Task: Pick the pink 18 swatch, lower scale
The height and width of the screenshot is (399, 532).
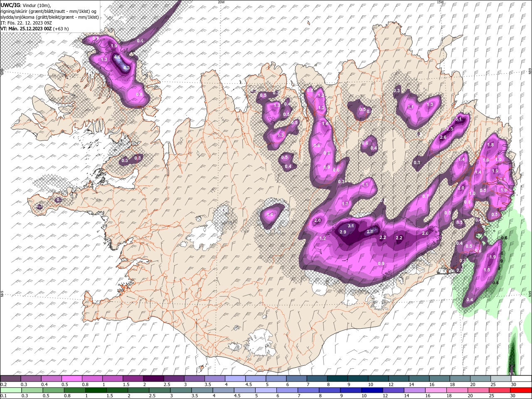Action: click(x=456, y=390)
